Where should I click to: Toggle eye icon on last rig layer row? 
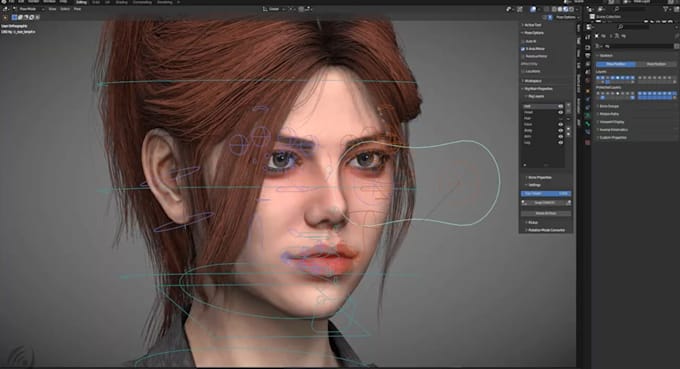pos(560,142)
